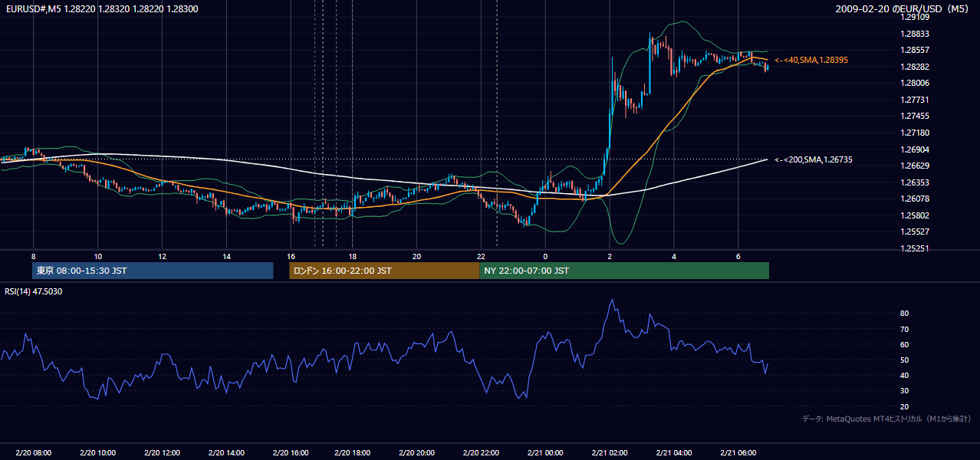The width and height of the screenshot is (980, 460).
Task: Click the hour label 12 under the price chart
Action: pyautogui.click(x=162, y=256)
